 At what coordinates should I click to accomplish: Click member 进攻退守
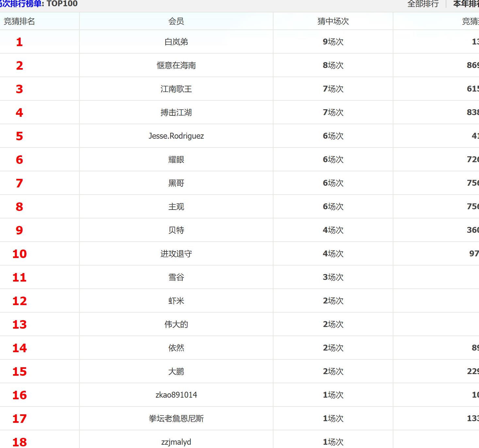176,254
